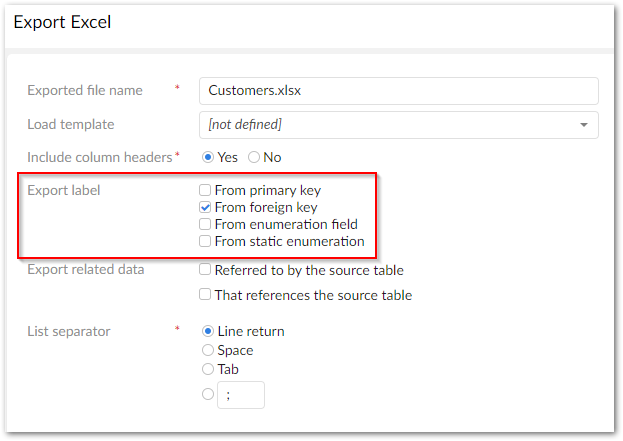The width and height of the screenshot is (623, 441).
Task: Check From static enumeration option
Action: click(205, 242)
